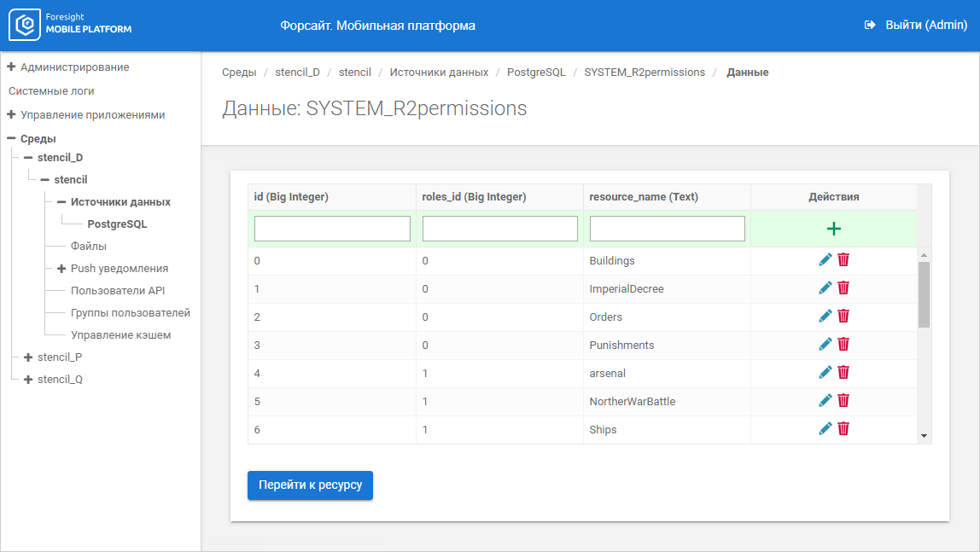Expand the Управление приложениями section
Viewport: 980px width, 552px height.
click(12, 114)
